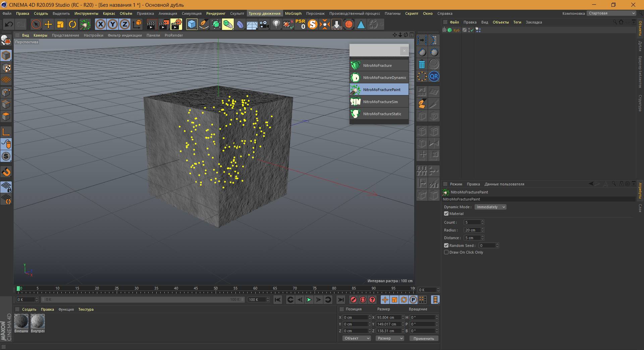Open the Фильтр индикации viewport menu

pos(125,35)
